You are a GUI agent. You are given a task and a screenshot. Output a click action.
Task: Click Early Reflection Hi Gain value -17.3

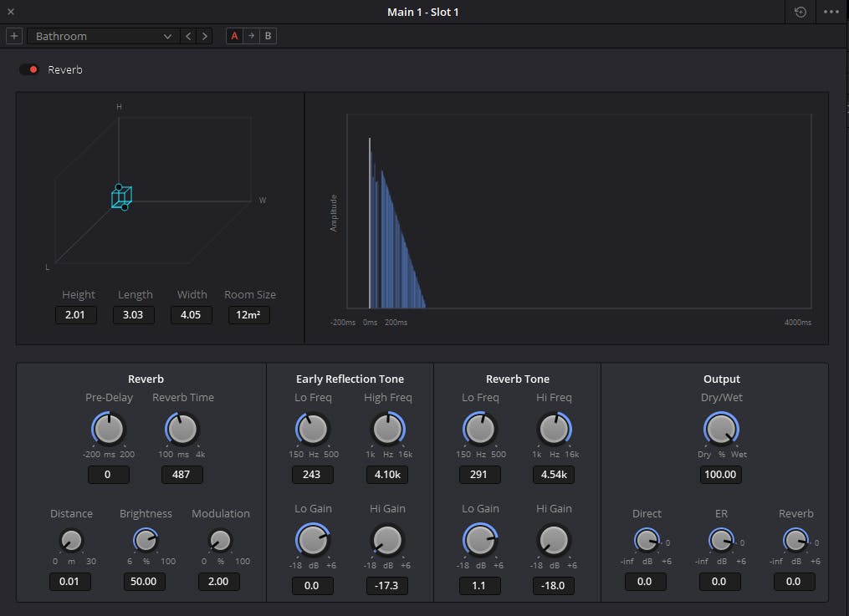click(x=387, y=585)
